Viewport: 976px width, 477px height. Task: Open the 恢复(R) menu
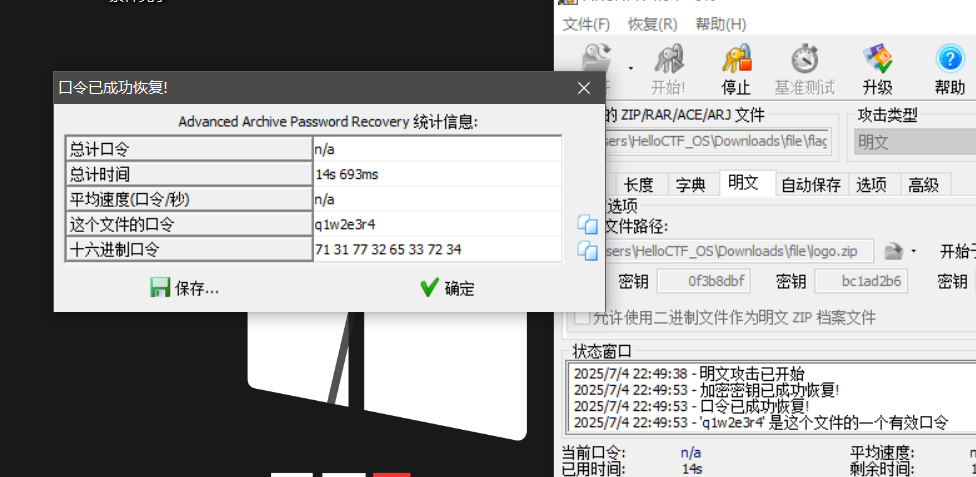pyautogui.click(x=652, y=24)
